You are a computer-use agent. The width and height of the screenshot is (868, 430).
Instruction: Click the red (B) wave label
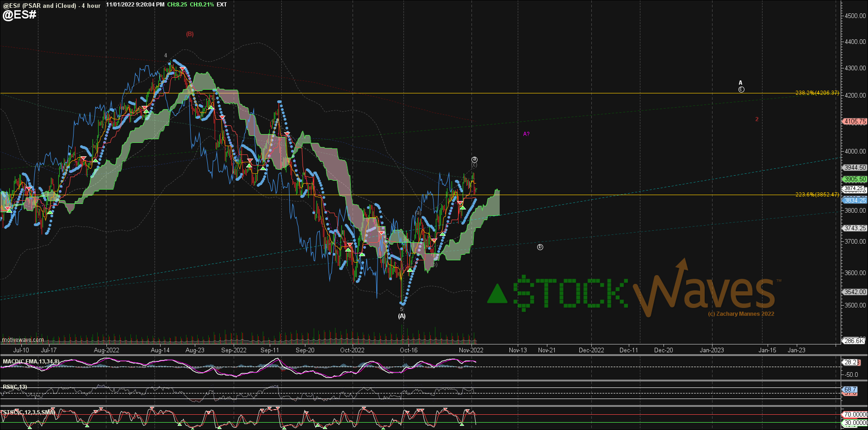click(x=190, y=34)
